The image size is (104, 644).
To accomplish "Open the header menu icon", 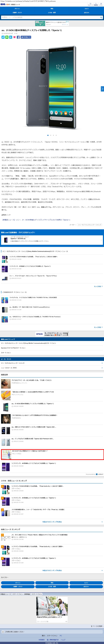I will tap(101, 5).
